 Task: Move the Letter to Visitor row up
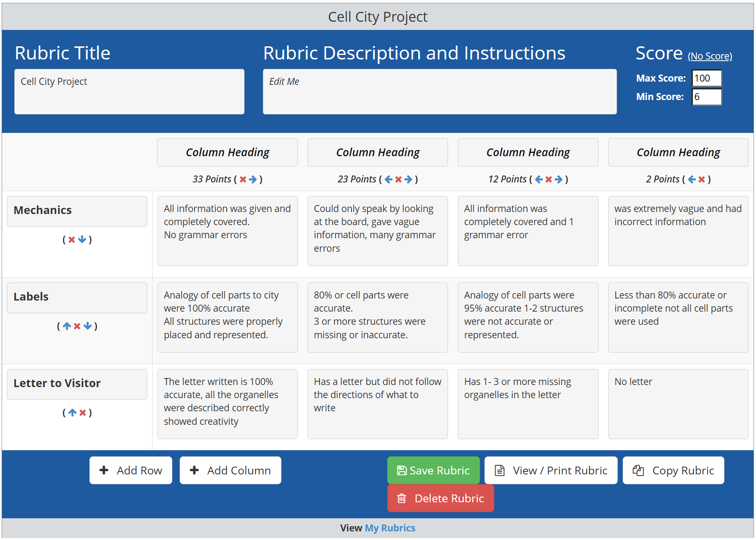pos(72,412)
